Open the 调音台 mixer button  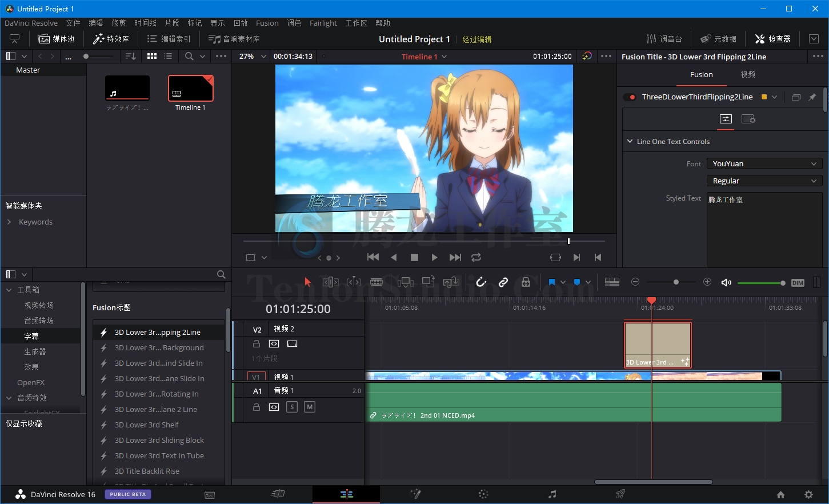pos(664,39)
